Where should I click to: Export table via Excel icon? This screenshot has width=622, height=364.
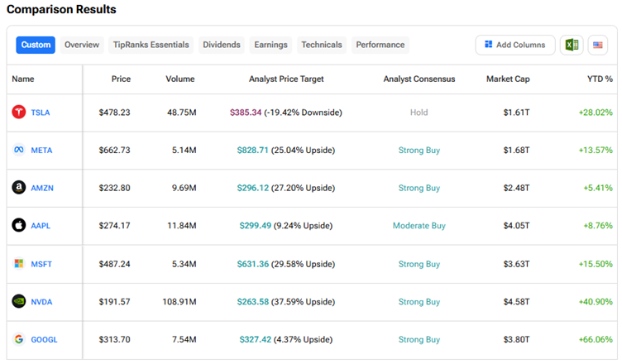571,45
